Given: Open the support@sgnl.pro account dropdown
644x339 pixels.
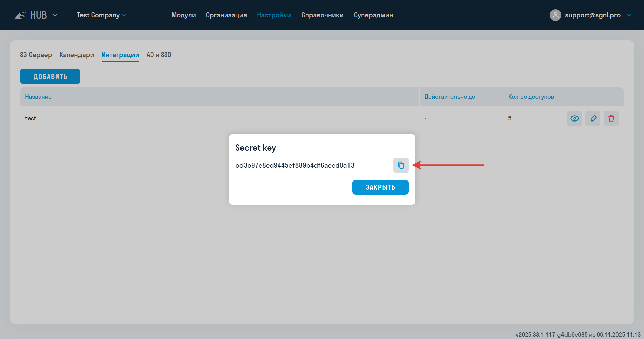Looking at the screenshot, I should 630,15.
